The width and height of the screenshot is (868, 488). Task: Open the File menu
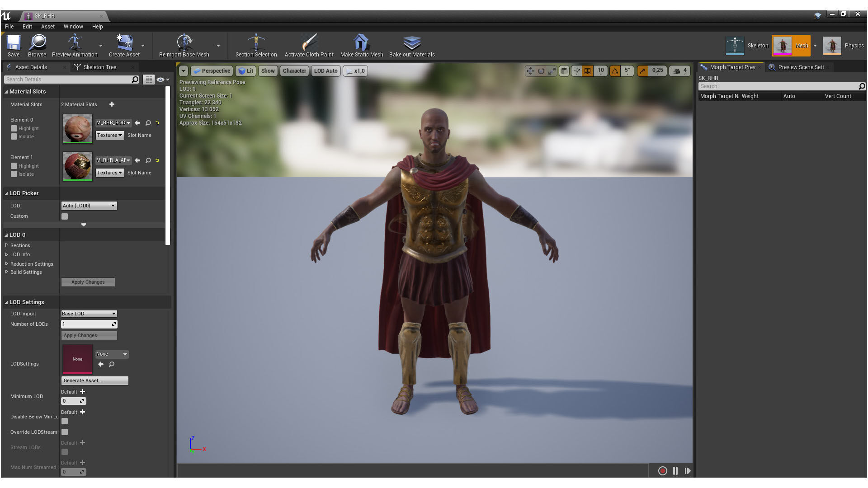(9, 27)
